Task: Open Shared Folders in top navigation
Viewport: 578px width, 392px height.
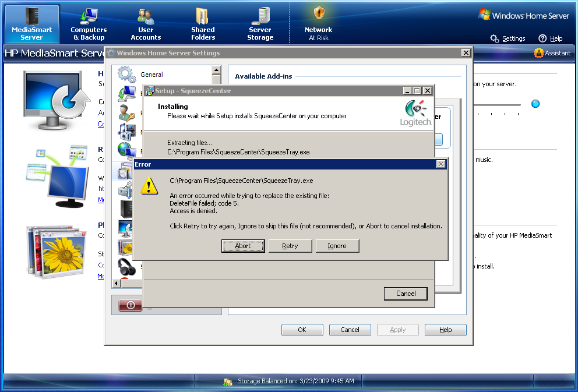Action: 203,24
